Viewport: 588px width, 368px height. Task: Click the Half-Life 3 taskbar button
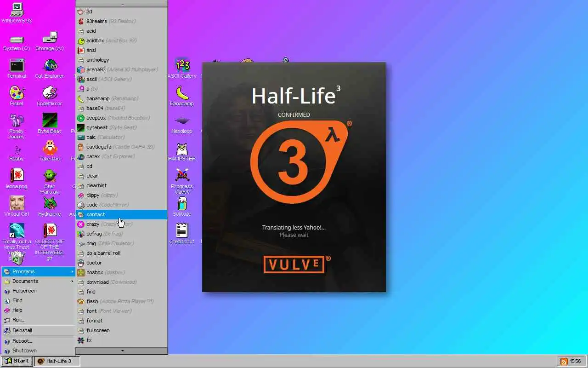[57, 361]
